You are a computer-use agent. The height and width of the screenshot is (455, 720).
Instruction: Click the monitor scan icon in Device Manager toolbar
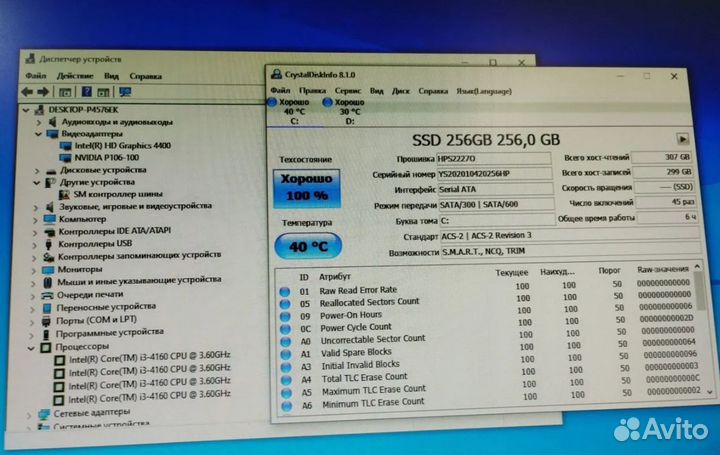pyautogui.click(x=125, y=92)
